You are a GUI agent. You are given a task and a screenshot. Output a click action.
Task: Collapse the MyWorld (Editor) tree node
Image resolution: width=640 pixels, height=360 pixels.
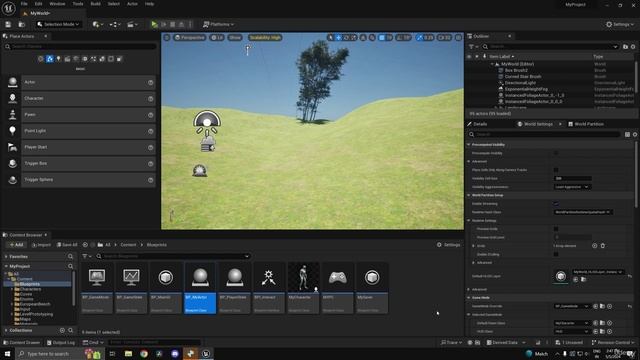click(x=492, y=64)
